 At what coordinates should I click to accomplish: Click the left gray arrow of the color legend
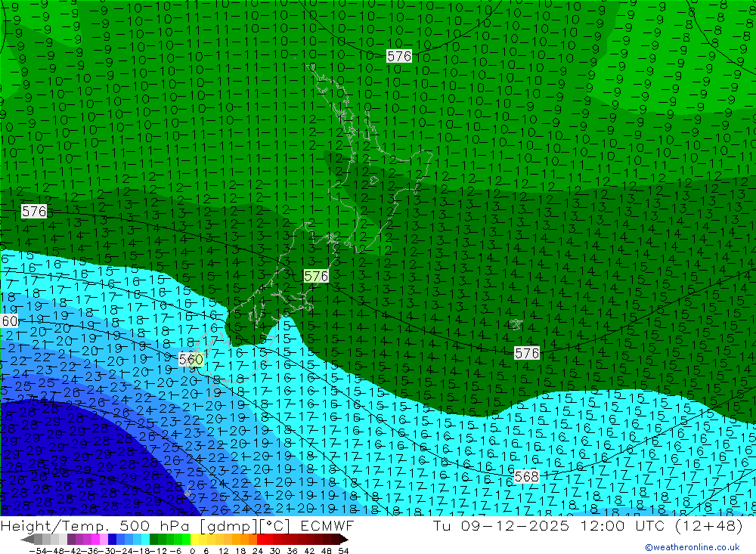tap(27, 539)
